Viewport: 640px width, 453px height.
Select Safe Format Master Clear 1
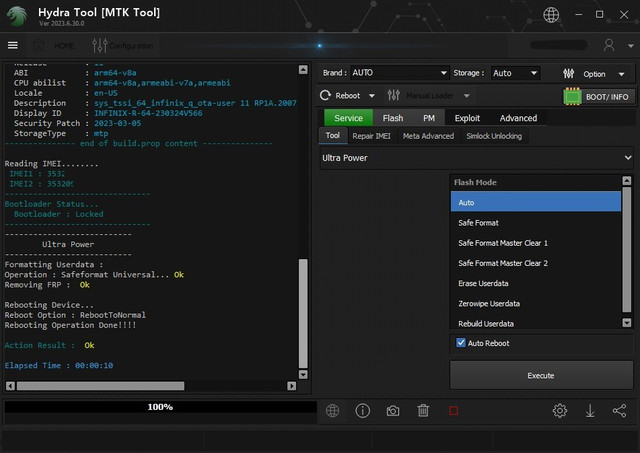536,243
